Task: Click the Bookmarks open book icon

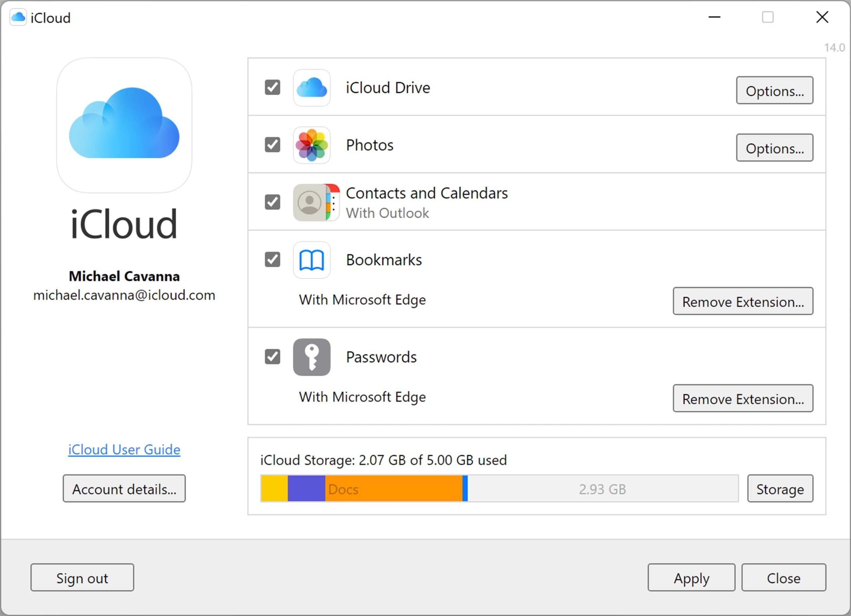Action: (x=311, y=259)
